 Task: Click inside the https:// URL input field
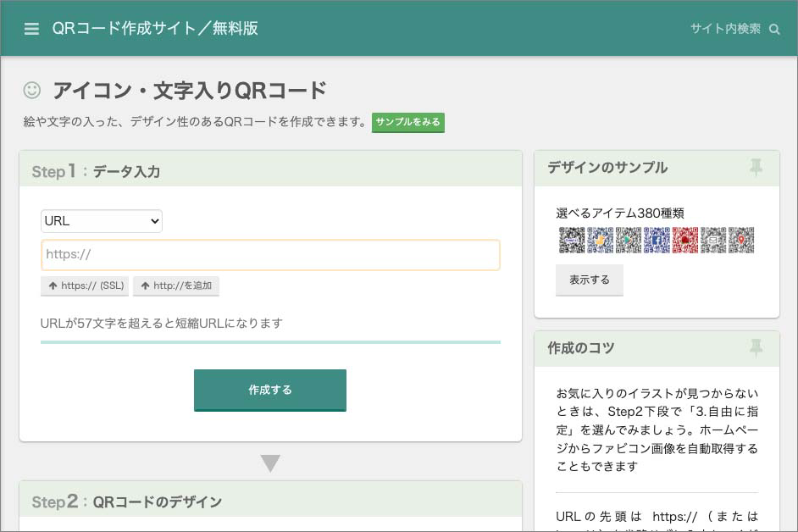pyautogui.click(x=270, y=255)
